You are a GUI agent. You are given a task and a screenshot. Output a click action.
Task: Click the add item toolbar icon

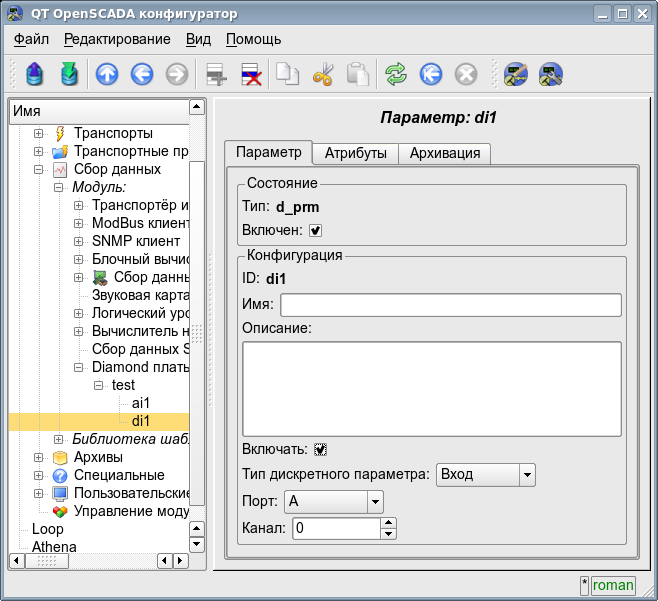click(216, 74)
